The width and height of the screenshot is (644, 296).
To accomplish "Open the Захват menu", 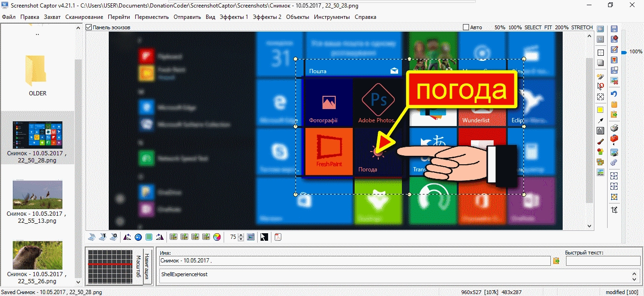I will (x=52, y=17).
